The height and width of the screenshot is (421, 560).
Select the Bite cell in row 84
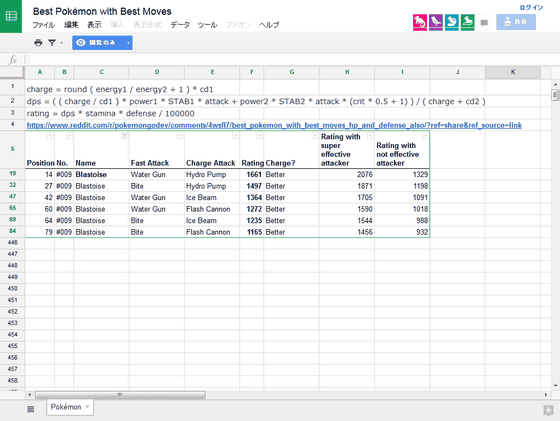(157, 232)
